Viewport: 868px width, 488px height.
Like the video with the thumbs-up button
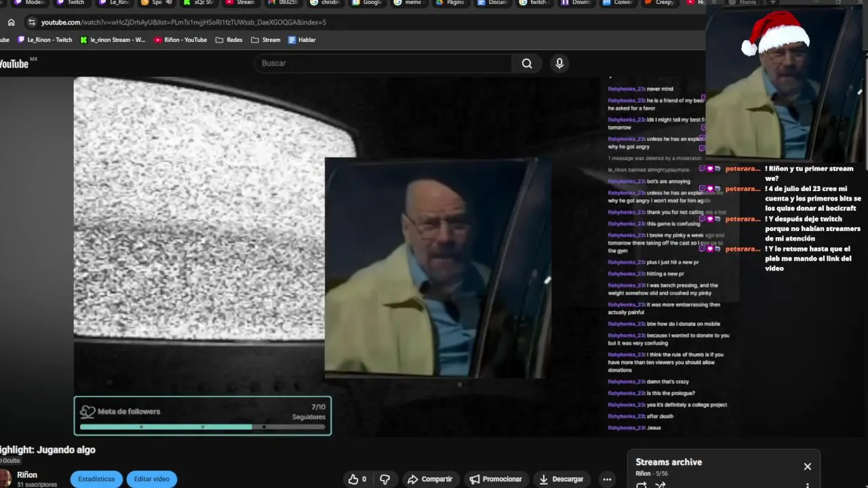358,479
